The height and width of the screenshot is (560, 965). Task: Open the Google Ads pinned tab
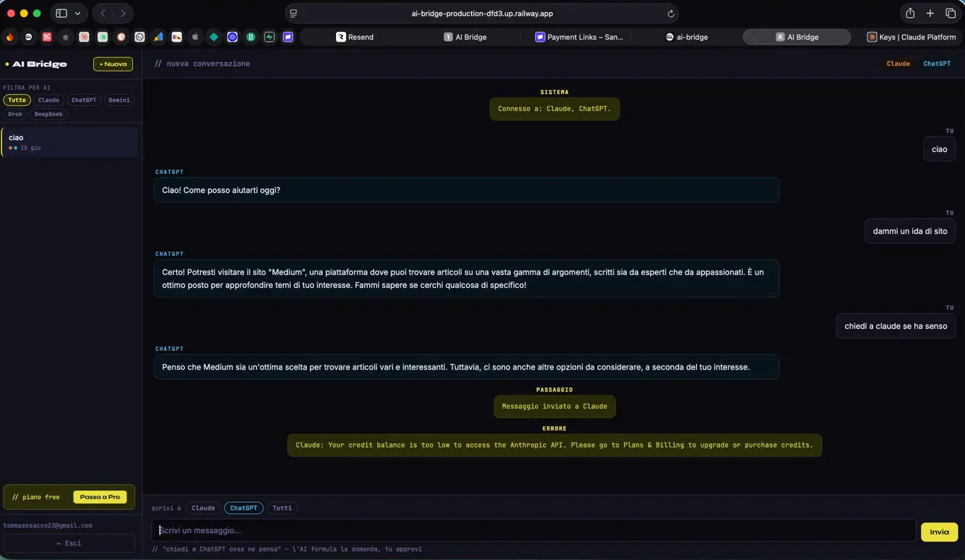pyautogui.click(x=158, y=37)
